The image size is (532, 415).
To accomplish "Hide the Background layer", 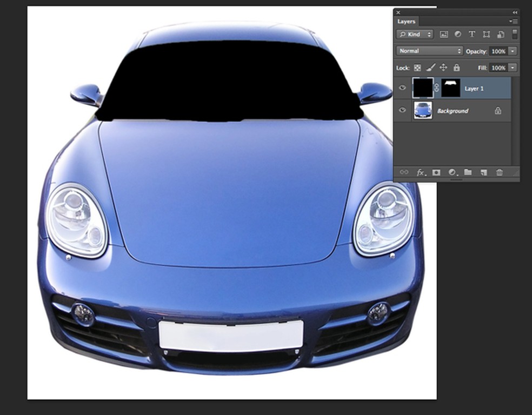I will pos(402,110).
